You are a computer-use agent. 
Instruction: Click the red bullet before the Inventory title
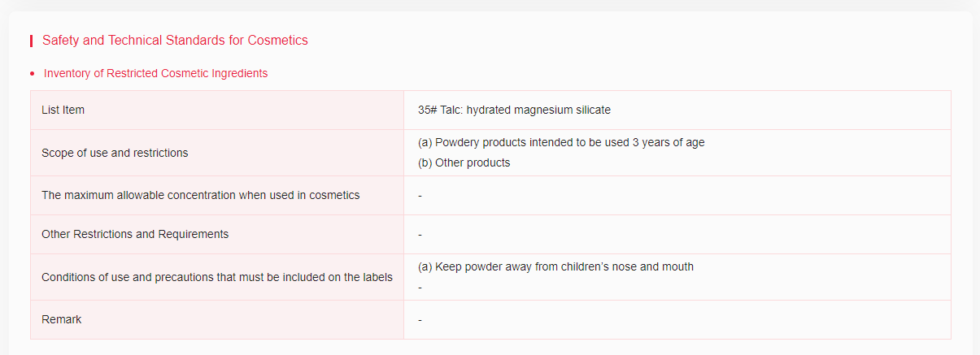(32, 74)
